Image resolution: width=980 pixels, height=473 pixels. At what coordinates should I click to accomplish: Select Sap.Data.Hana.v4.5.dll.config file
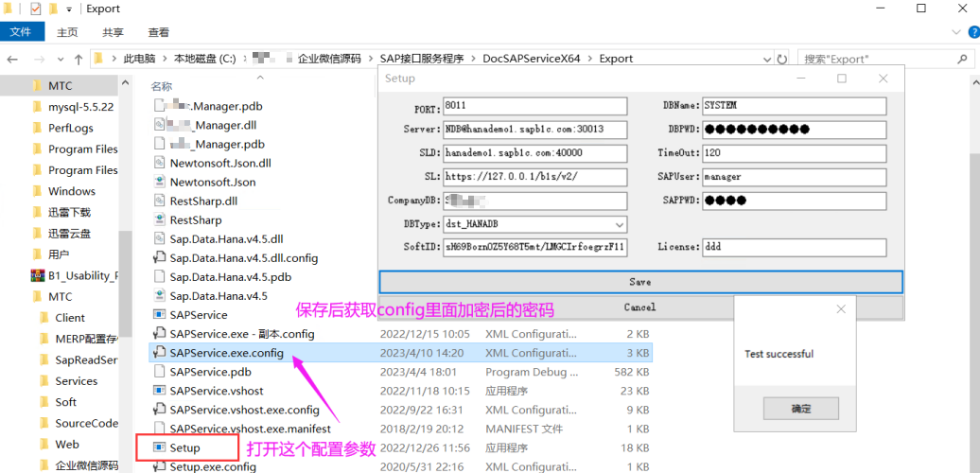pyautogui.click(x=244, y=257)
